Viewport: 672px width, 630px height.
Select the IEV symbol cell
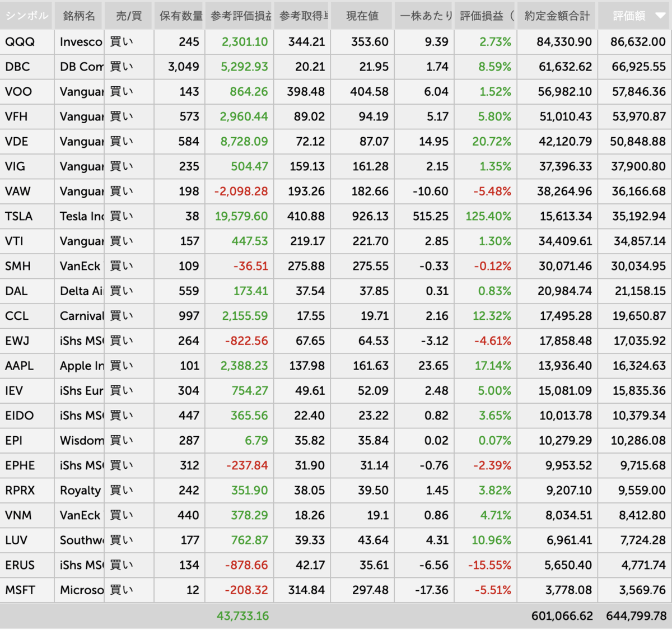[27, 391]
